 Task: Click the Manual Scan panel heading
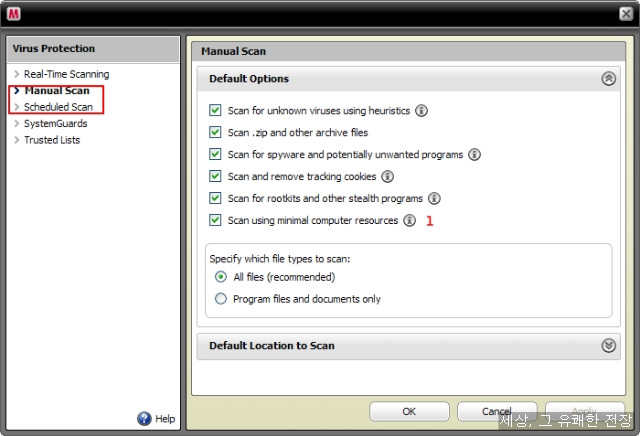(x=233, y=51)
